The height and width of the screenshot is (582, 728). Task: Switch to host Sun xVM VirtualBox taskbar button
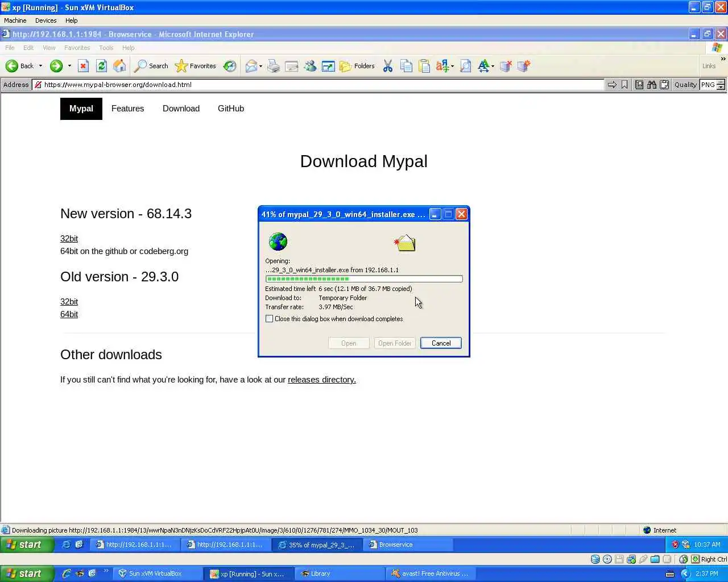[x=158, y=573]
